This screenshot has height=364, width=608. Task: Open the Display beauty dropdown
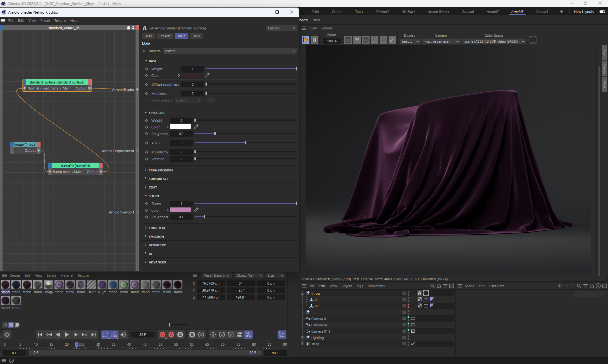pos(410,41)
